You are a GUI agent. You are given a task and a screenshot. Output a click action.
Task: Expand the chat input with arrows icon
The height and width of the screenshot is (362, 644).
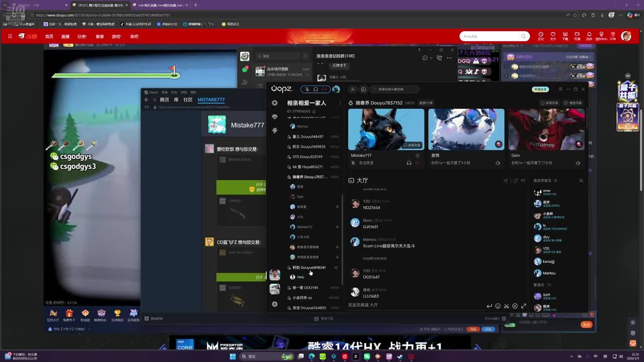tap(523, 306)
